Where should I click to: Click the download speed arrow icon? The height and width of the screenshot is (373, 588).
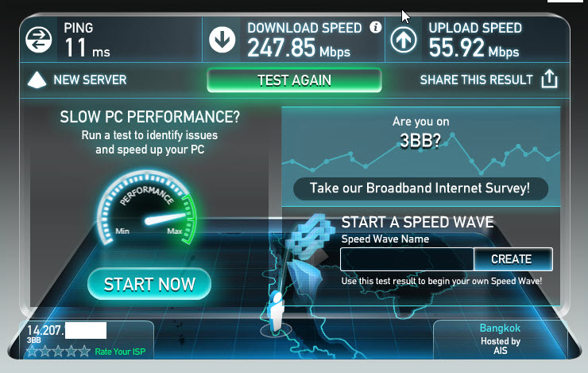(222, 40)
